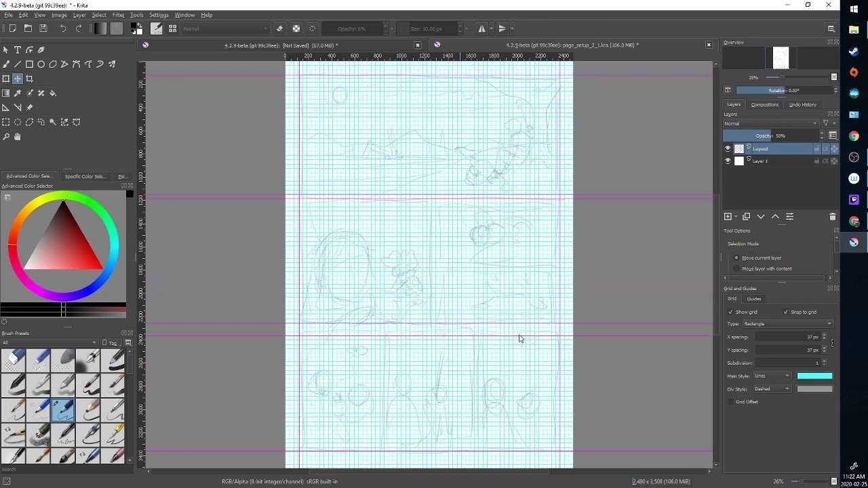This screenshot has height=488, width=868.
Task: Move layer down with arrow
Action: point(761,217)
